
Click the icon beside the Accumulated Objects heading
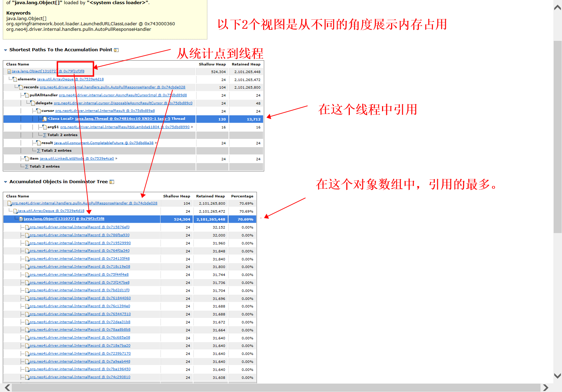112,182
